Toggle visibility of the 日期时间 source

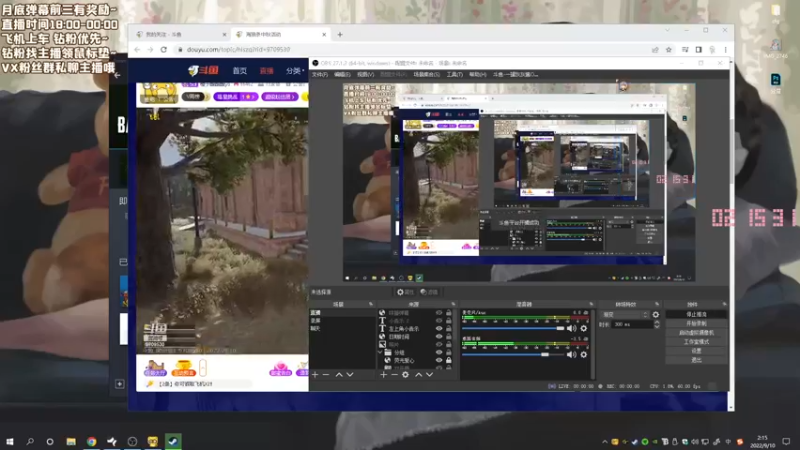click(x=439, y=337)
